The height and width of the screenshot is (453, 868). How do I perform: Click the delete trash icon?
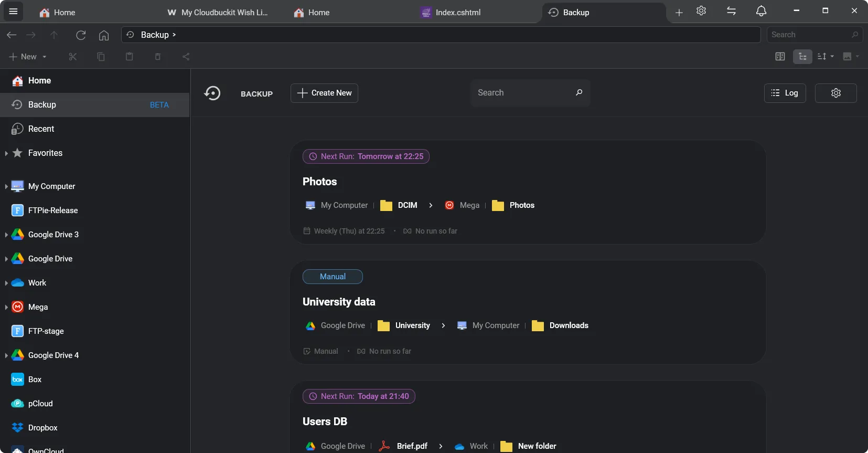coord(158,56)
